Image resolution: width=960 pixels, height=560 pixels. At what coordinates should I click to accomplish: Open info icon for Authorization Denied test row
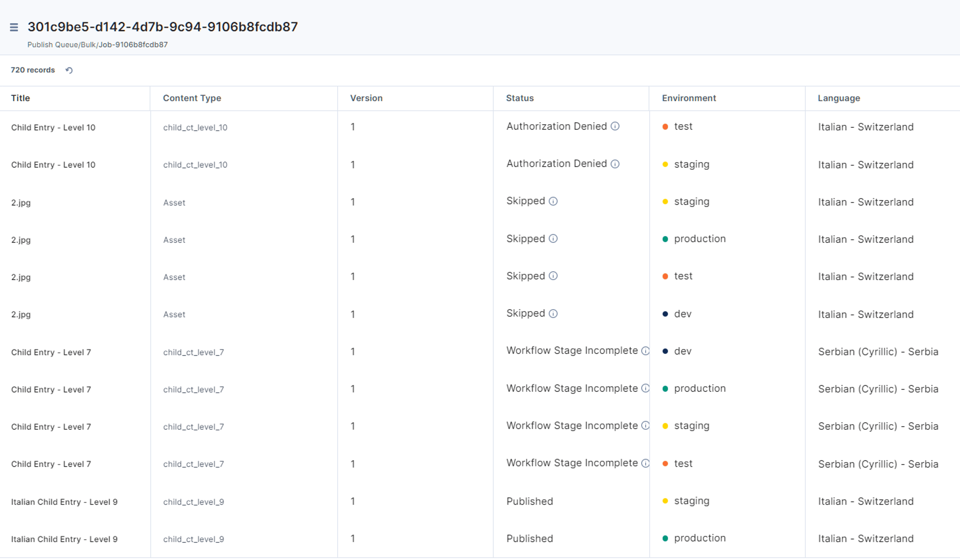(x=615, y=126)
